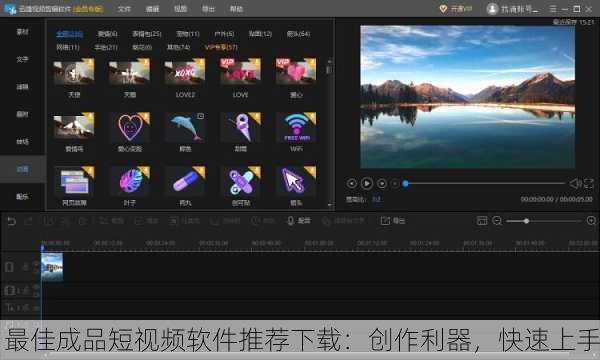600x360 pixels.
Task: Click the user account avatar
Action: pyautogui.click(x=492, y=9)
